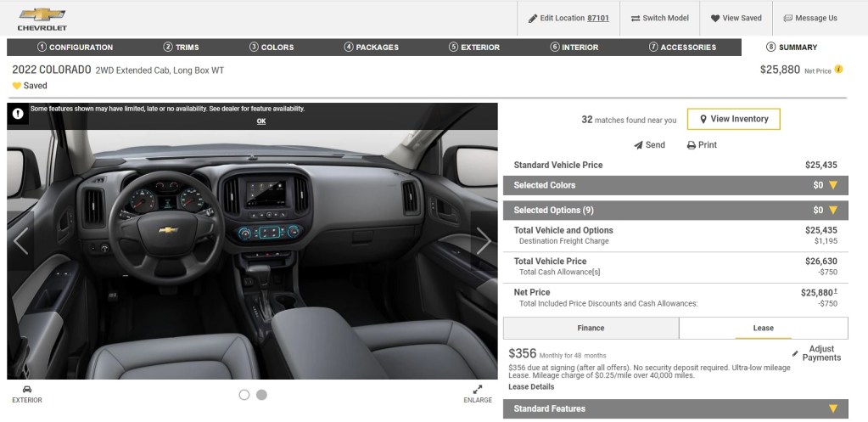Enlarge the vehicle image
The image size is (868, 422).
[x=478, y=390]
